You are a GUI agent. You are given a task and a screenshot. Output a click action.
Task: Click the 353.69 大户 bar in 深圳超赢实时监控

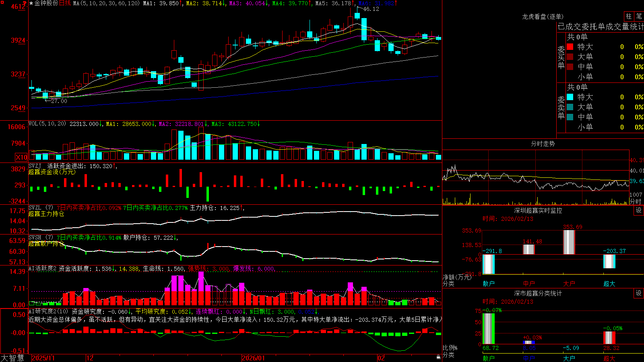click(x=569, y=242)
